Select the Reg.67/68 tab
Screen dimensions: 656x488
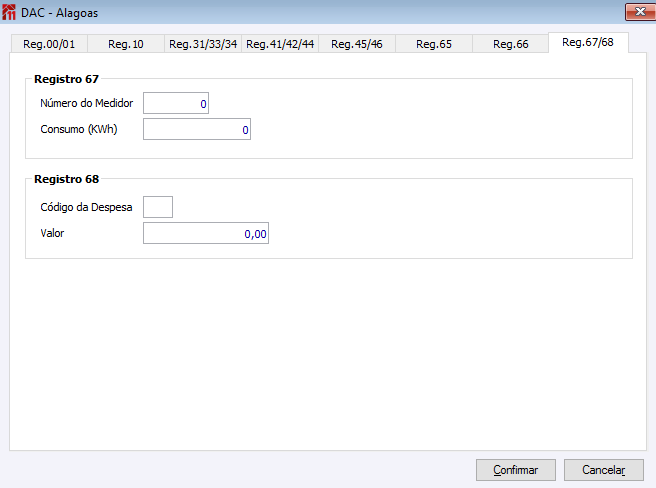coord(588,42)
